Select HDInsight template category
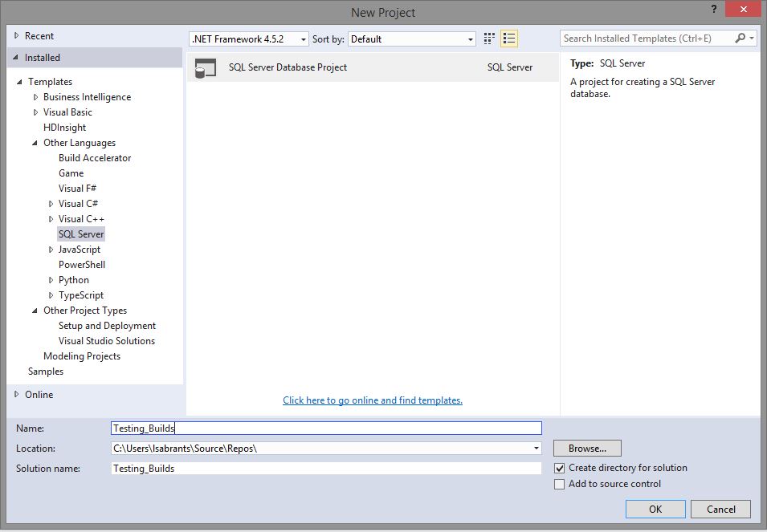 click(64, 128)
